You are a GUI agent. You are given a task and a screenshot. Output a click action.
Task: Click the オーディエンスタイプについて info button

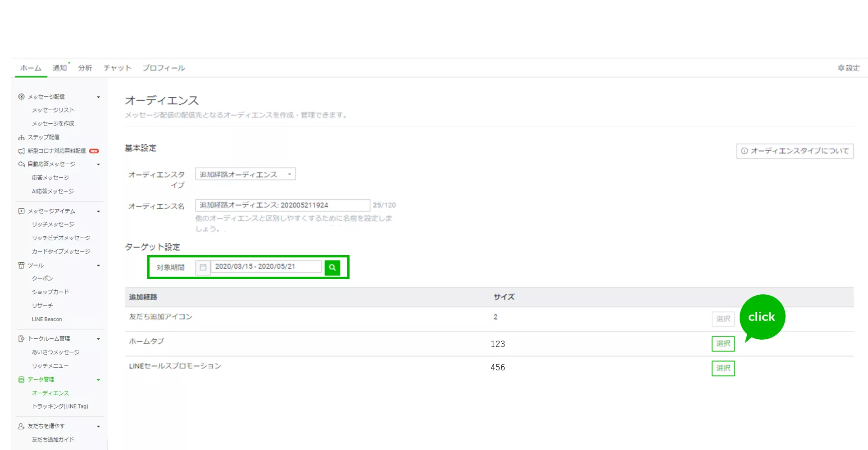tap(795, 151)
